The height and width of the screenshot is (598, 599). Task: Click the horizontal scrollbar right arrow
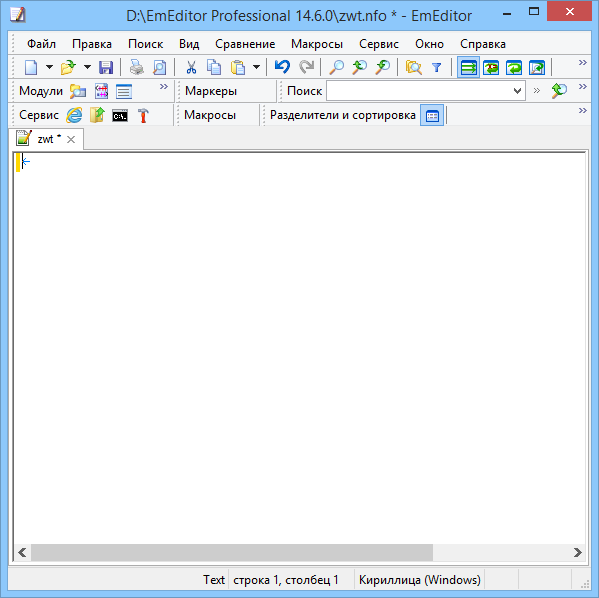(x=578, y=552)
